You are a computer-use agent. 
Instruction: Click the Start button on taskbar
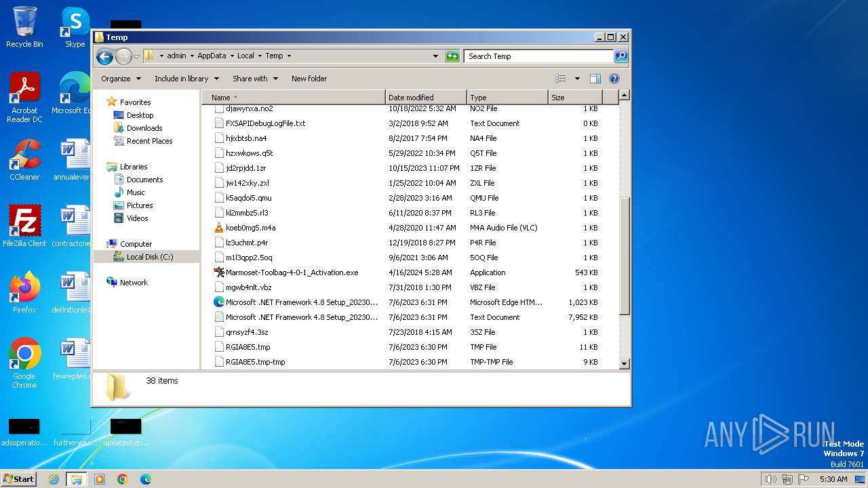pos(18,479)
